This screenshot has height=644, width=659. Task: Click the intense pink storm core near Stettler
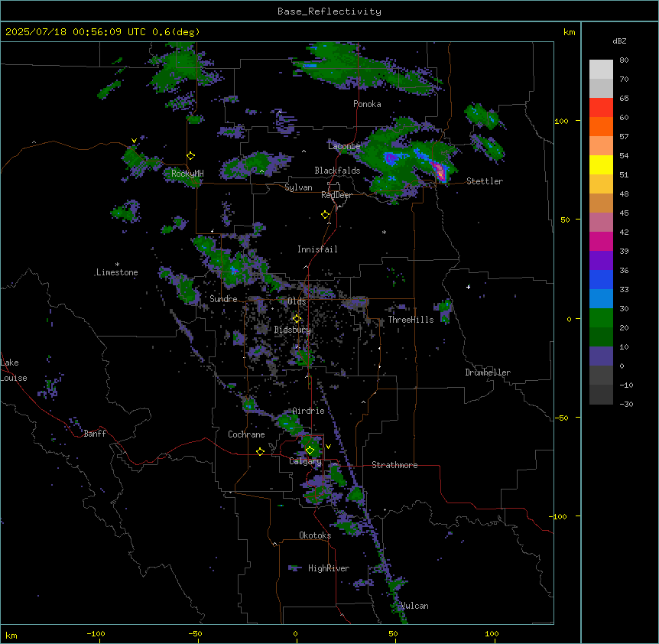click(x=440, y=171)
